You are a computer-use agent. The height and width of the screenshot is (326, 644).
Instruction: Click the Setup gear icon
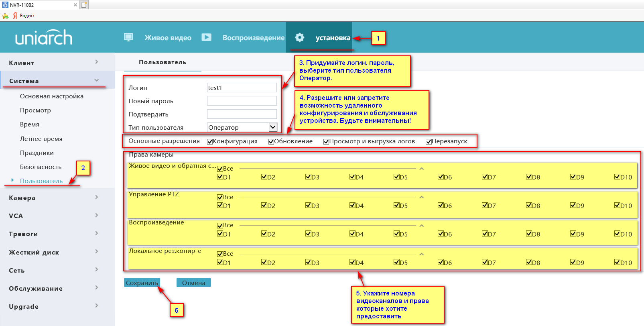[x=300, y=37]
